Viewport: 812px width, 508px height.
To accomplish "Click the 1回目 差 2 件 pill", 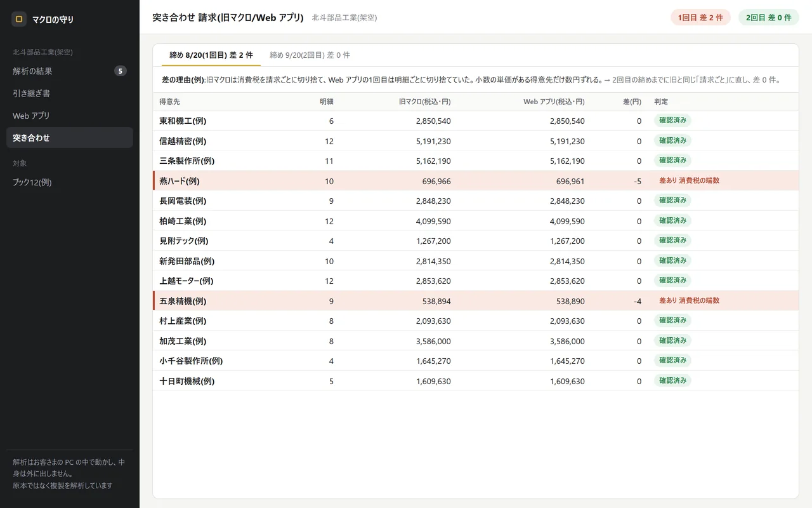I will click(700, 18).
